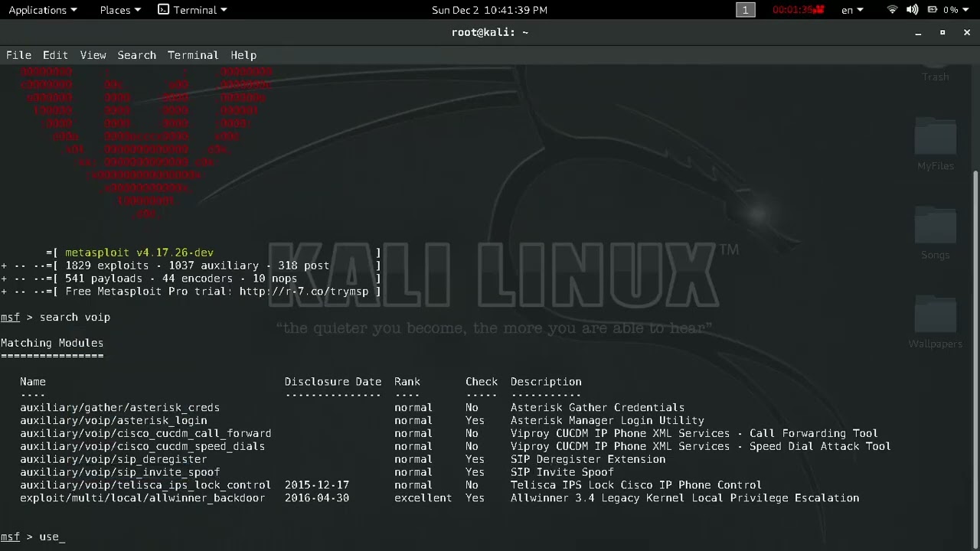
Task: Open the Applications menu
Action: (x=43, y=10)
